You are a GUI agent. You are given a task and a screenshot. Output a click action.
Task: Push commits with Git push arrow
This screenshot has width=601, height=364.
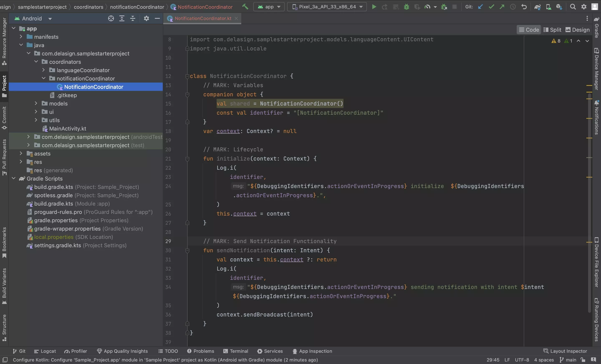502,7
